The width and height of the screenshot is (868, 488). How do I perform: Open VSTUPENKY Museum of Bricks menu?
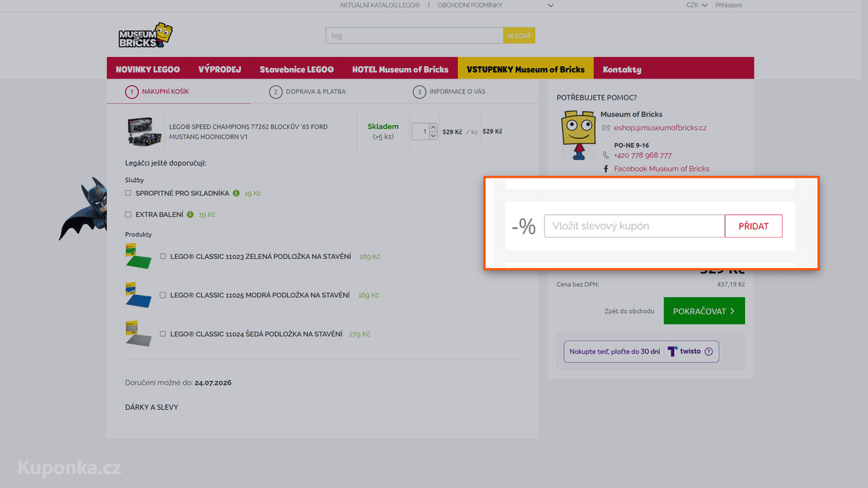(526, 69)
